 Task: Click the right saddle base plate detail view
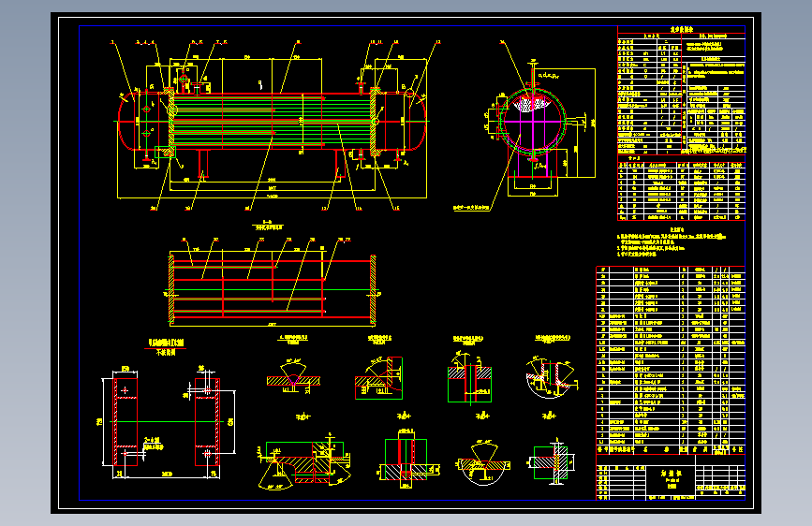click(207, 421)
